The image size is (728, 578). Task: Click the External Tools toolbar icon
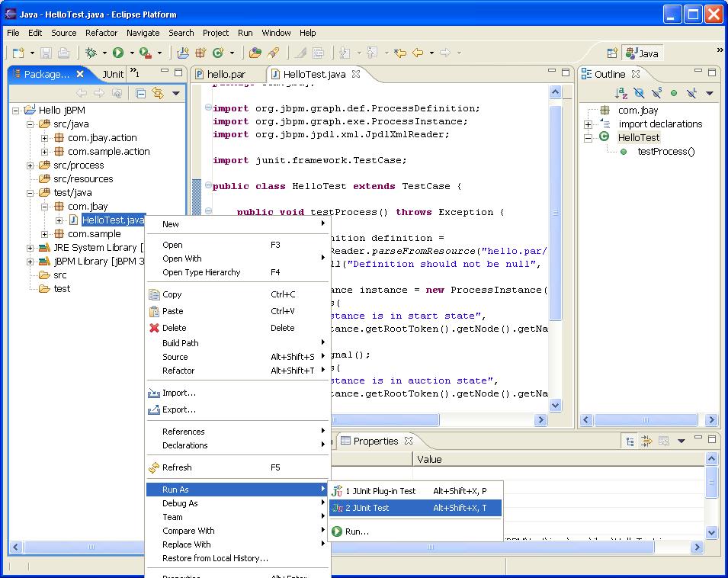[146, 53]
